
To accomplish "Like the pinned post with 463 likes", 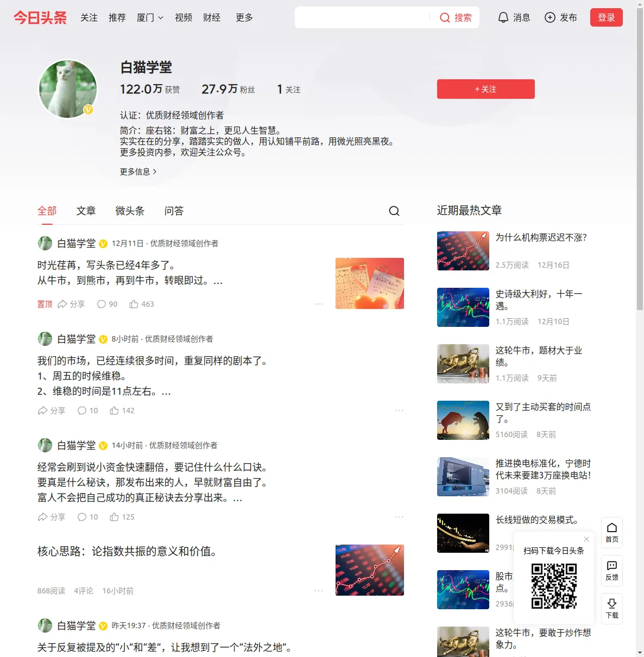I will tap(142, 304).
